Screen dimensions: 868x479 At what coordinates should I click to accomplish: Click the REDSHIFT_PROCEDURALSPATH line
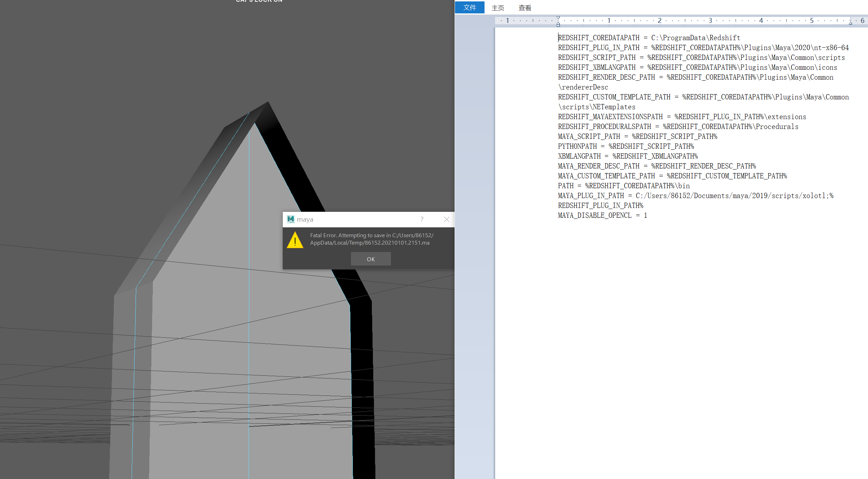(678, 127)
